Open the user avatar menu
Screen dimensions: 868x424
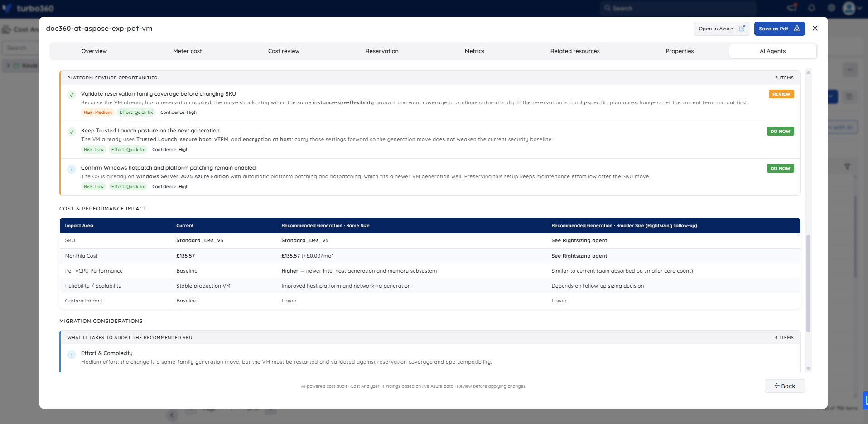(852, 8)
